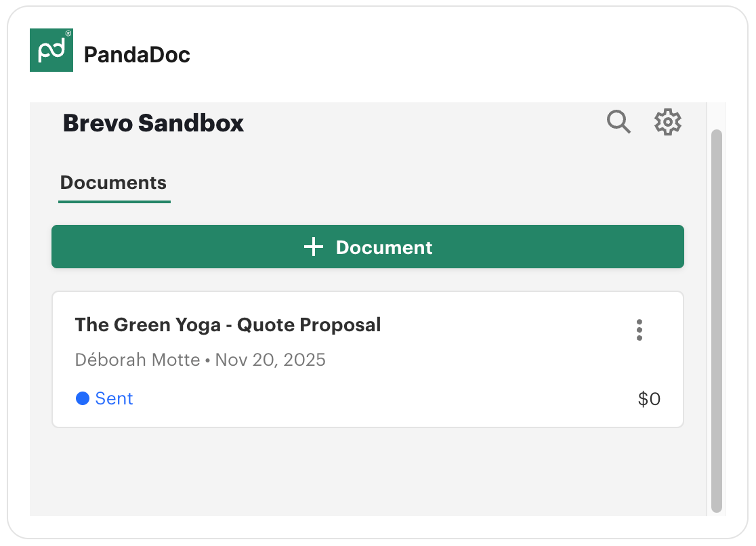This screenshot has width=756, height=546.
Task: Click the Document creation button
Action: click(x=368, y=247)
